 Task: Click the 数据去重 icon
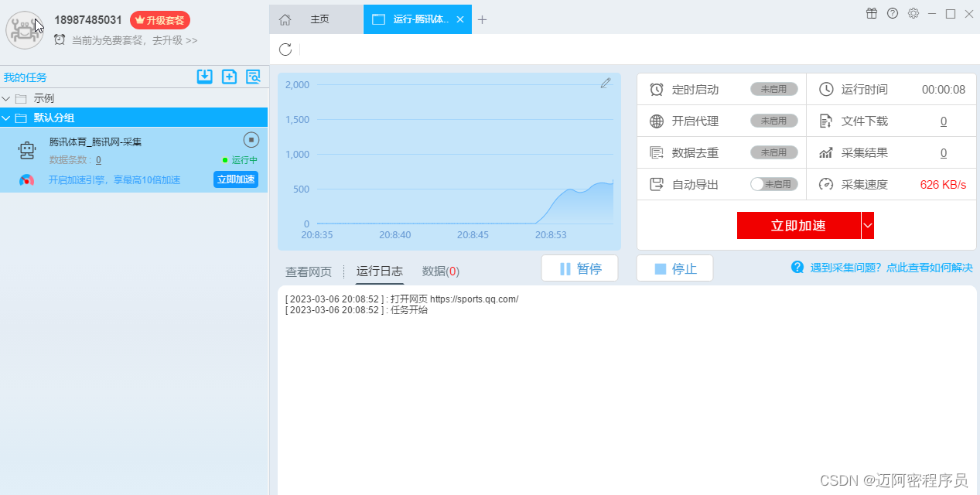pos(657,152)
